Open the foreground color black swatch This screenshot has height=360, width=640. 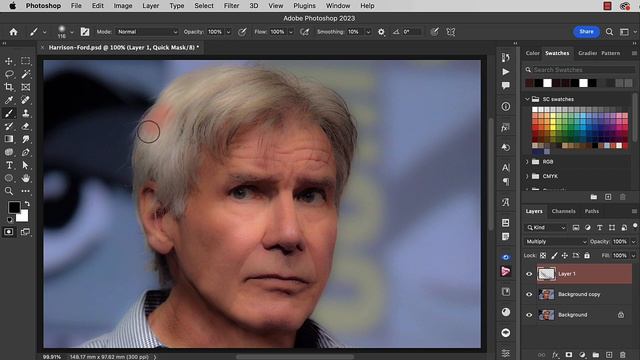(x=13, y=207)
